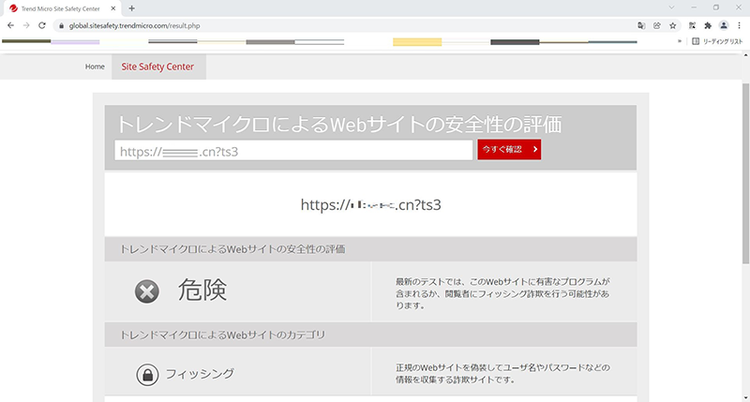Open the Site Safety Center navigation tab

tap(158, 67)
